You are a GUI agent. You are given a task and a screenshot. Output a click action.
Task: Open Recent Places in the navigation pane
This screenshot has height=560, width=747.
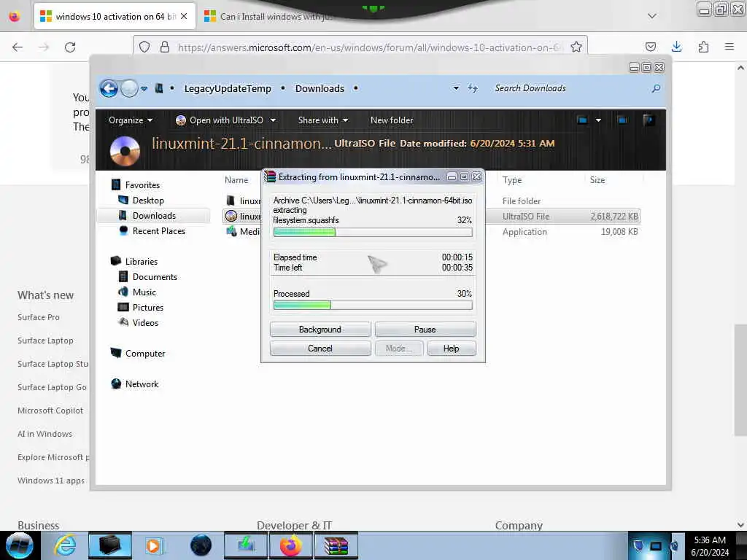point(158,231)
